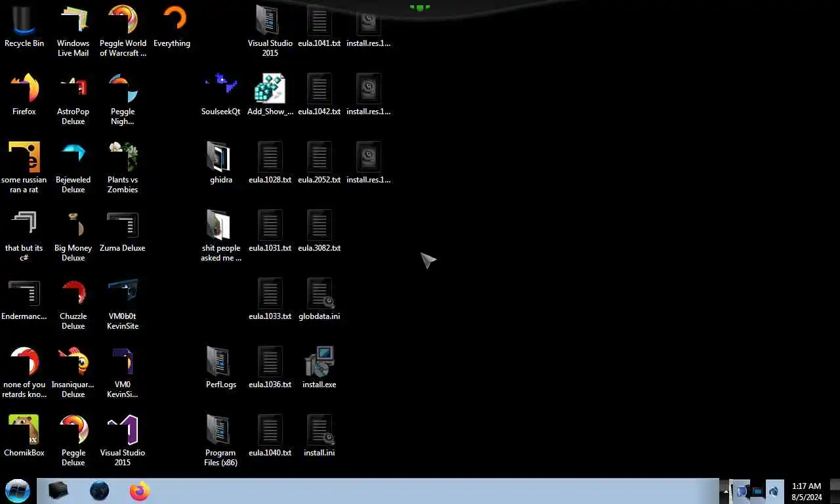Image resolution: width=840 pixels, height=504 pixels.
Task: Launch Chuzzle Deluxe from the desktop
Action: tap(73, 304)
